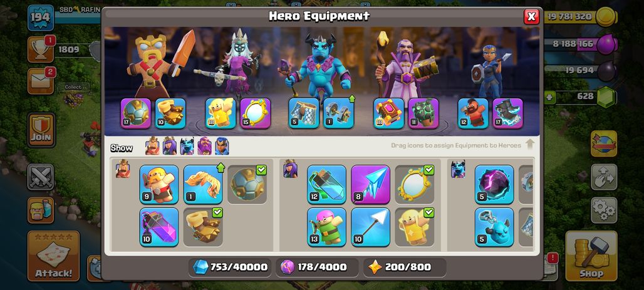The width and height of the screenshot is (644, 290).
Task: Click the Shiny Ore 753/40000 counter
Action: (x=229, y=267)
